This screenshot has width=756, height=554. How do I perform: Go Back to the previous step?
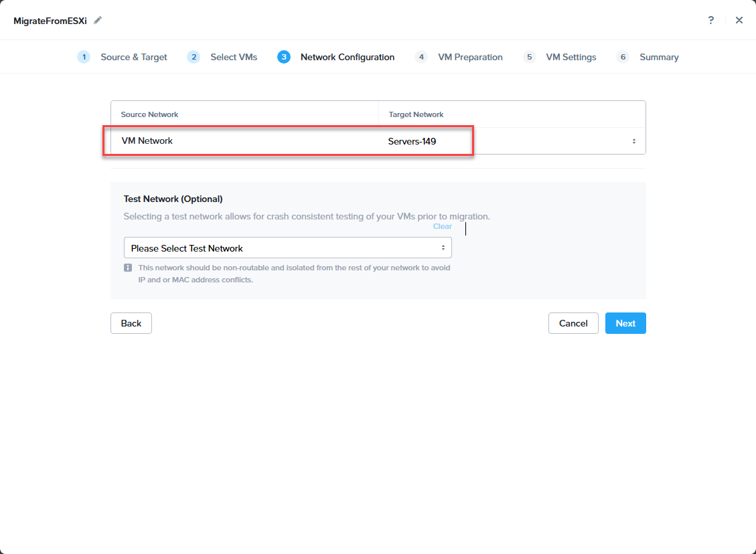tap(131, 323)
